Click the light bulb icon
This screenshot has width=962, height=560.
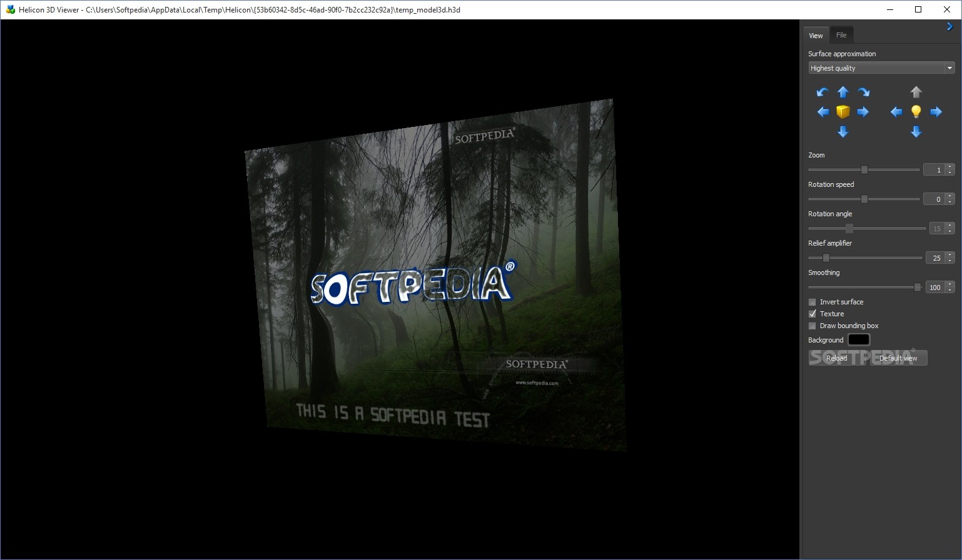(916, 112)
